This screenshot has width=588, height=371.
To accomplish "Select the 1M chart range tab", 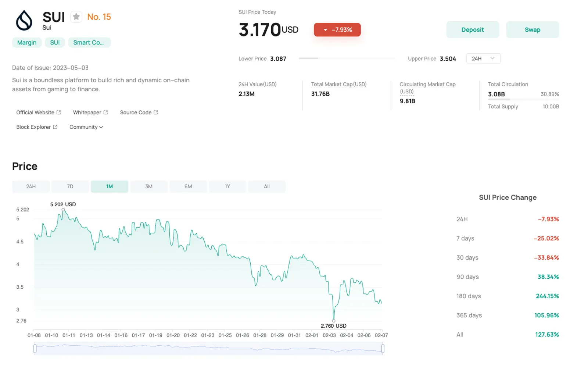I will (x=110, y=186).
